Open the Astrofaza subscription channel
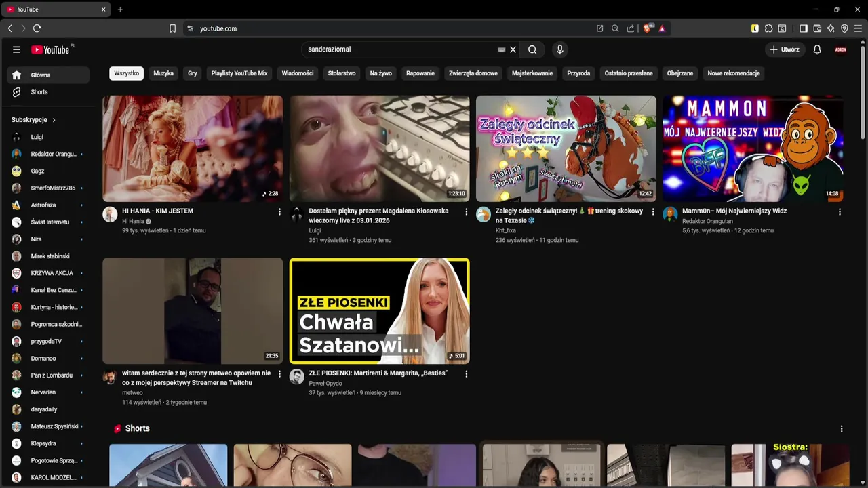The height and width of the screenshot is (488, 868). [49, 205]
